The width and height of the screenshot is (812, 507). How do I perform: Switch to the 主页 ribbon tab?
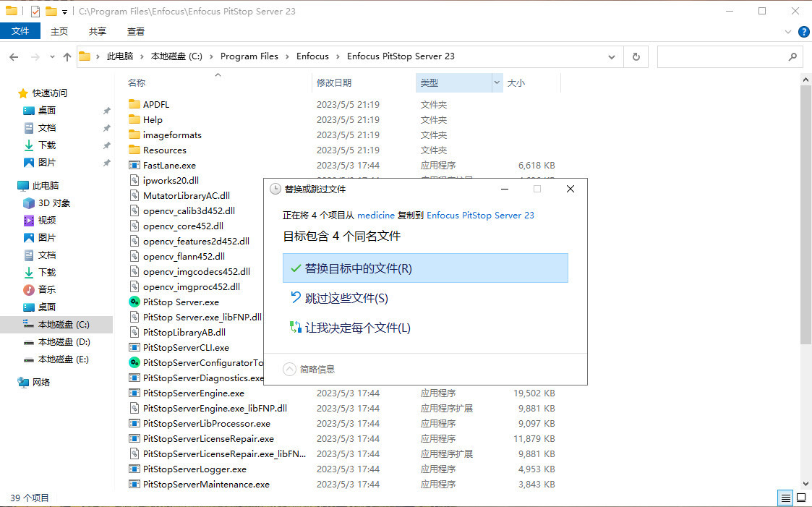click(x=59, y=31)
